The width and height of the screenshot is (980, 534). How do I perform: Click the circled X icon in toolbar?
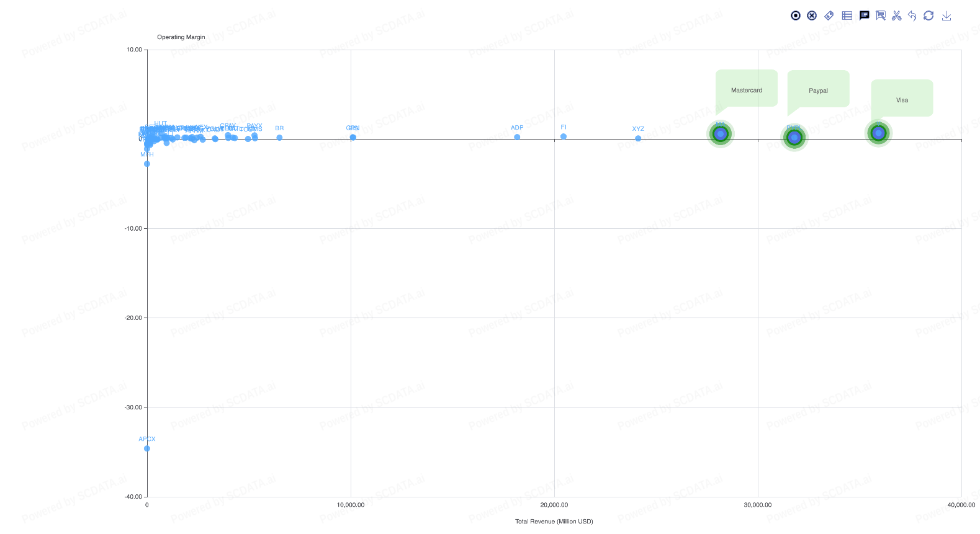[x=812, y=16]
